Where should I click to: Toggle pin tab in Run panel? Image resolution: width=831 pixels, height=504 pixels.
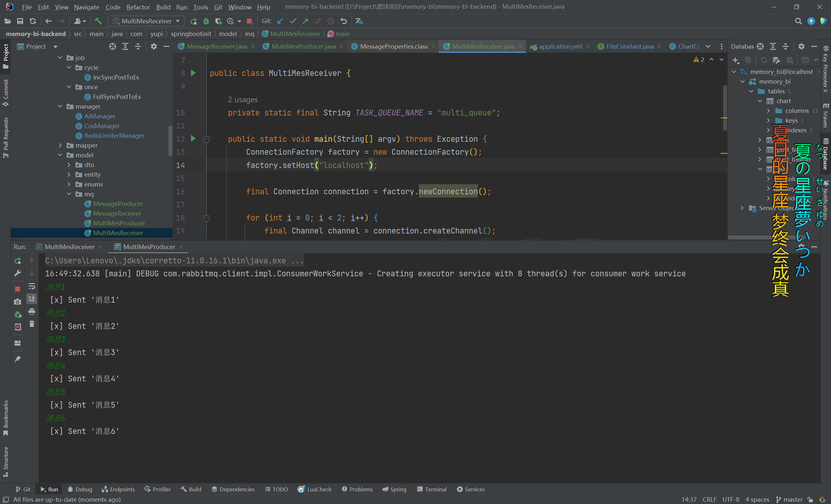coord(18,359)
